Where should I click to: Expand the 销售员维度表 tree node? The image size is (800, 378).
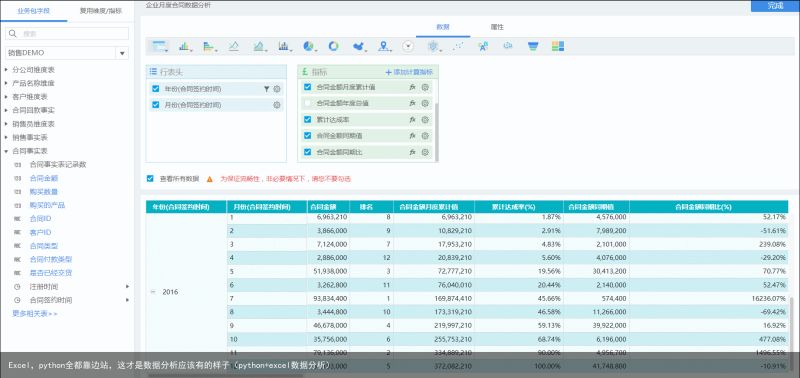click(6, 124)
